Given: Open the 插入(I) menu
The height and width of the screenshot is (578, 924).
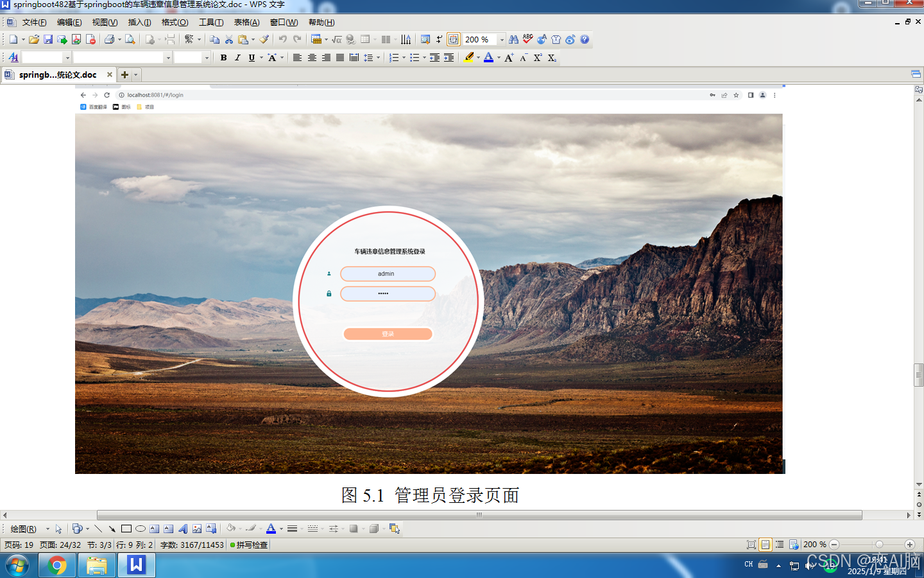Looking at the screenshot, I should coord(139,22).
